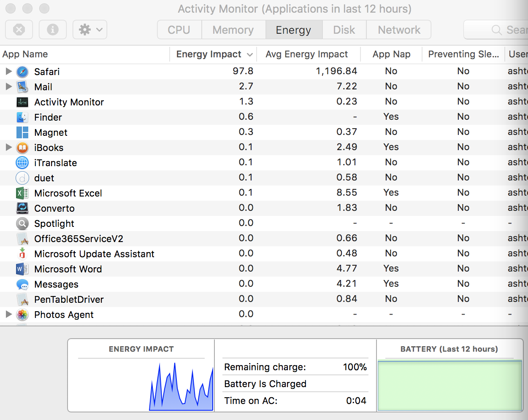528x420 pixels.
Task: Click the PenTabletDriver icon
Action: coord(22,299)
